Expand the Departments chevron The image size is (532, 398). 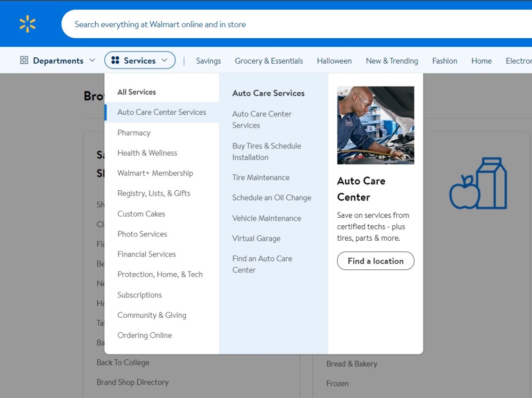point(92,61)
